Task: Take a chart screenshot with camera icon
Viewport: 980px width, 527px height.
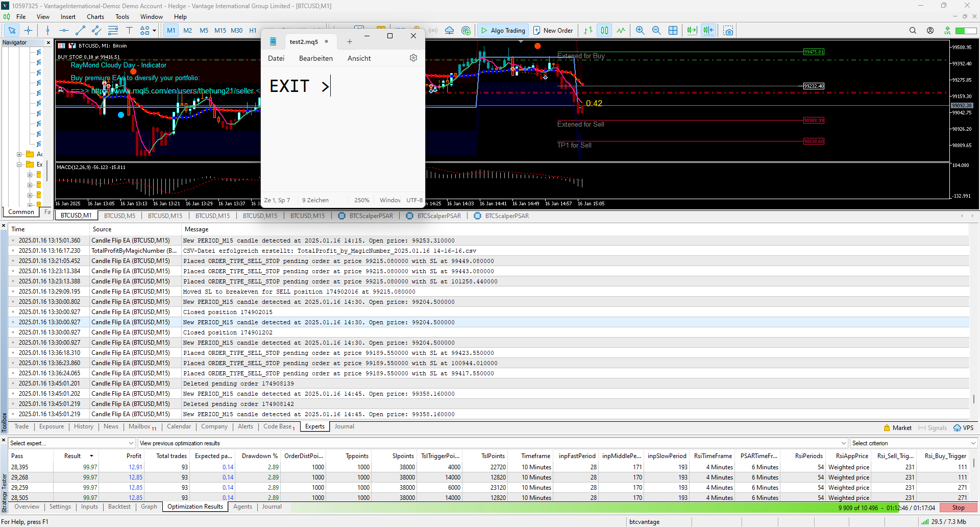Action: [728, 31]
